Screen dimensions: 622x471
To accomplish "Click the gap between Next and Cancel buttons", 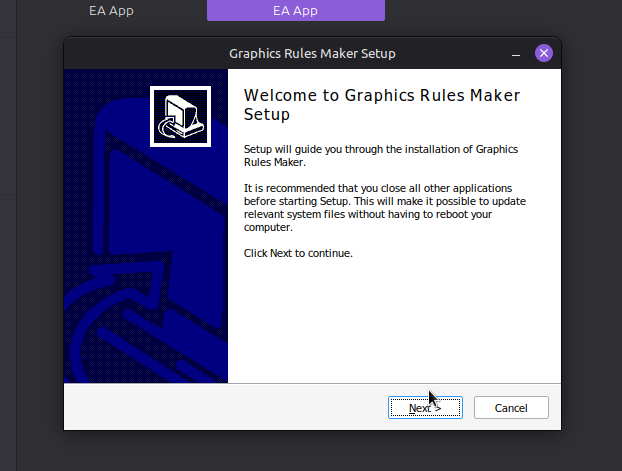I will click(x=467, y=408).
